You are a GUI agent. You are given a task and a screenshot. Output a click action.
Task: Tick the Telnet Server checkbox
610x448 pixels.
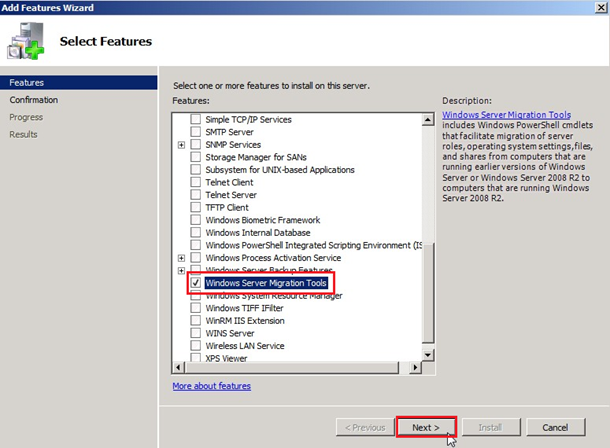pos(196,194)
